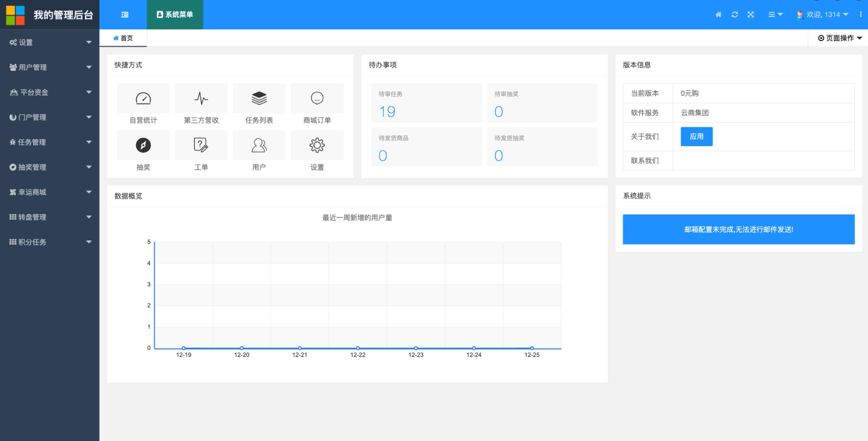This screenshot has width=868, height=441.
Task: Open the 工单 shortcut icon
Action: 201,145
